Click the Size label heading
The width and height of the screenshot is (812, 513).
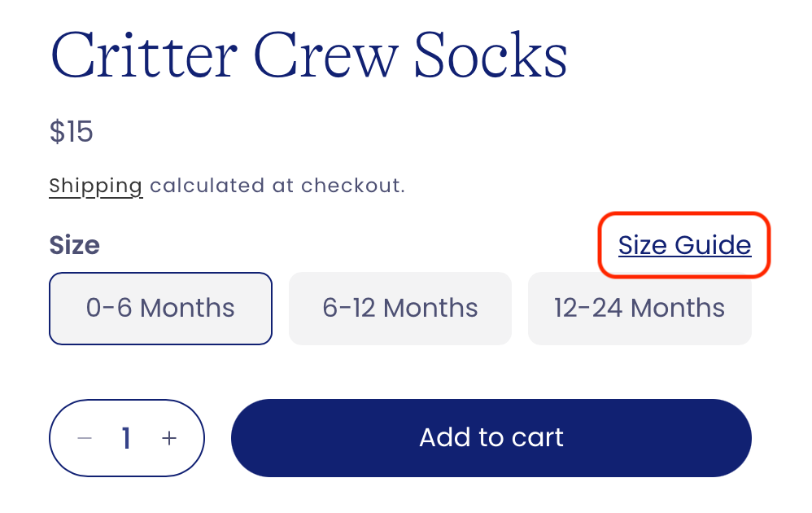pos(75,245)
